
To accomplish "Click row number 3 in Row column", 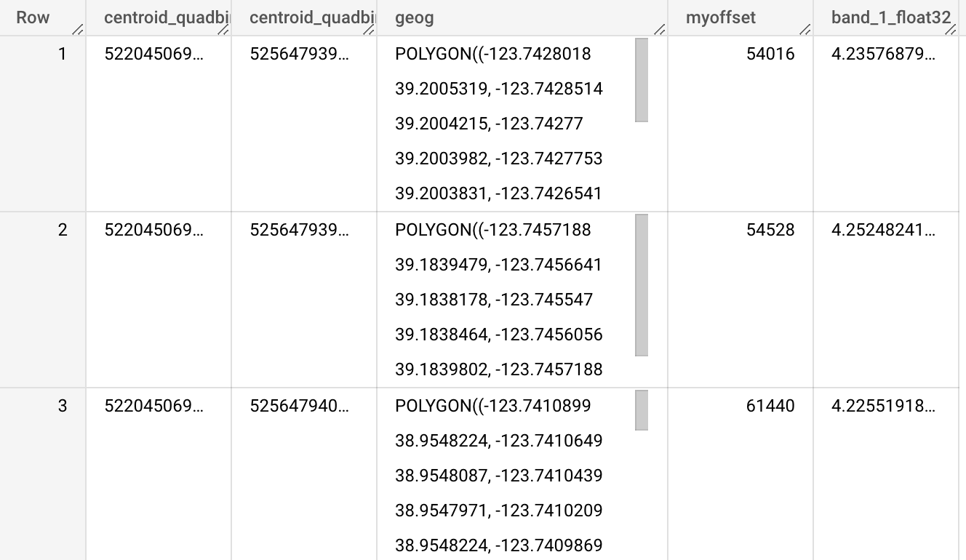I will pyautogui.click(x=63, y=406).
